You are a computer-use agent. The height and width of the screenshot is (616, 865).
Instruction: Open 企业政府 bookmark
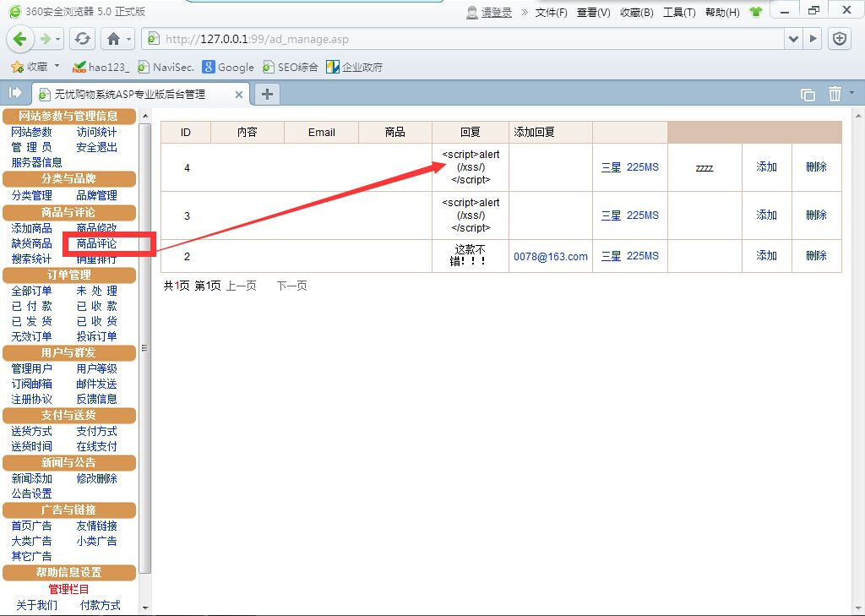[x=354, y=67]
